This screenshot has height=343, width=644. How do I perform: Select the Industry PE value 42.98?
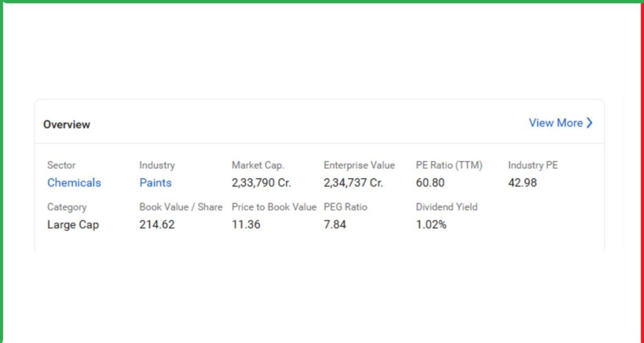click(x=523, y=183)
